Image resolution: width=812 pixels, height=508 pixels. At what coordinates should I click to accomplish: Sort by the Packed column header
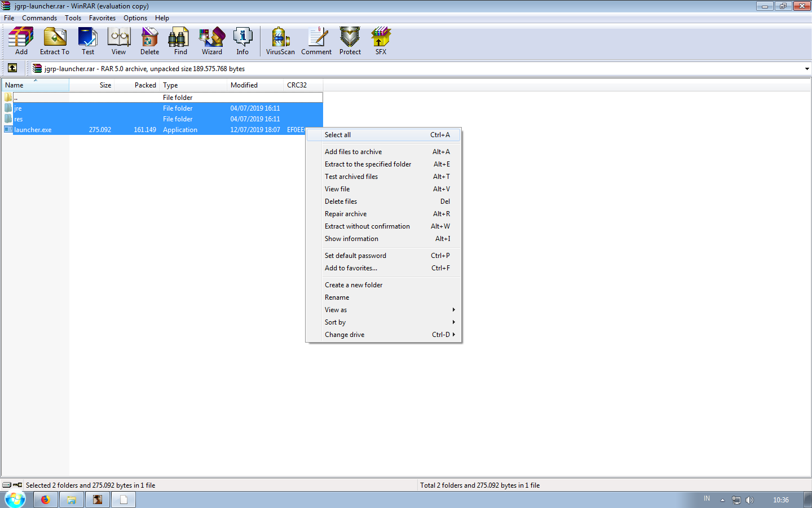tap(136, 85)
